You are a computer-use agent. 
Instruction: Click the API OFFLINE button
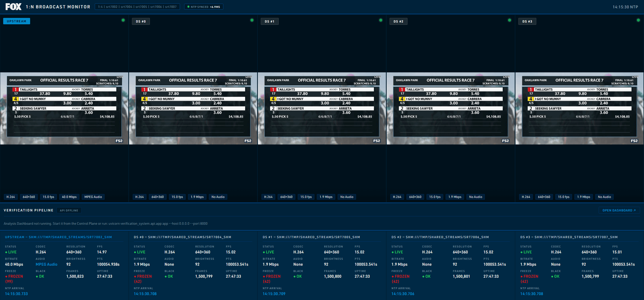click(x=69, y=210)
